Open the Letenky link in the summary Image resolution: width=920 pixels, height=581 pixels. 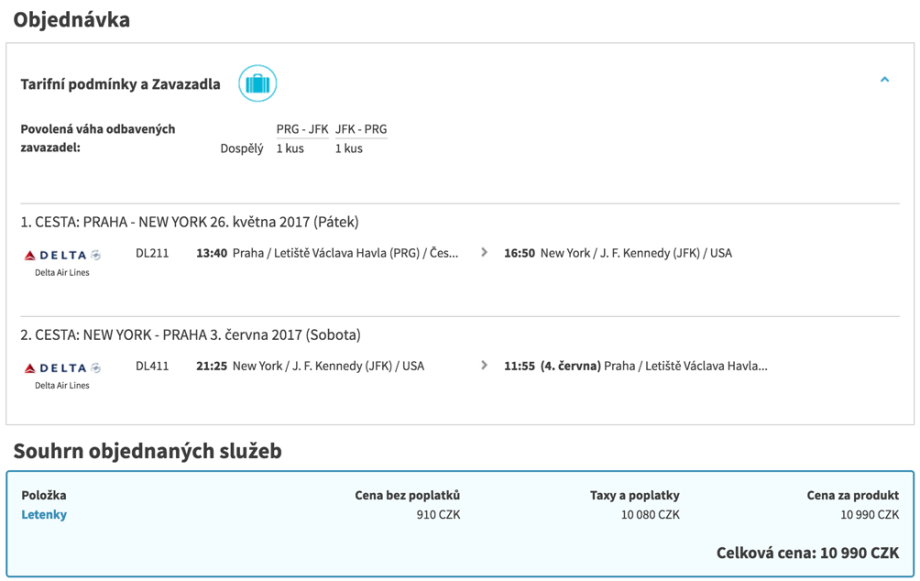(44, 515)
